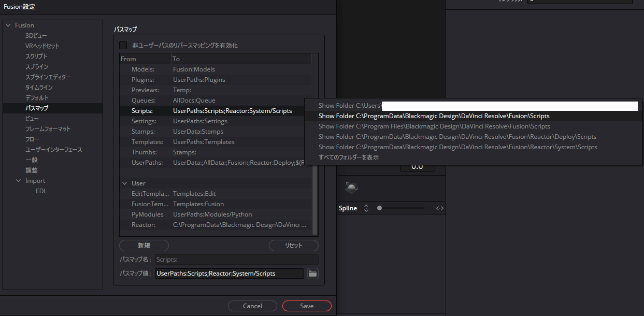Image resolution: width=644 pixels, height=316 pixels.
Task: Collapse the Fusion tree node
Action: coord(8,25)
